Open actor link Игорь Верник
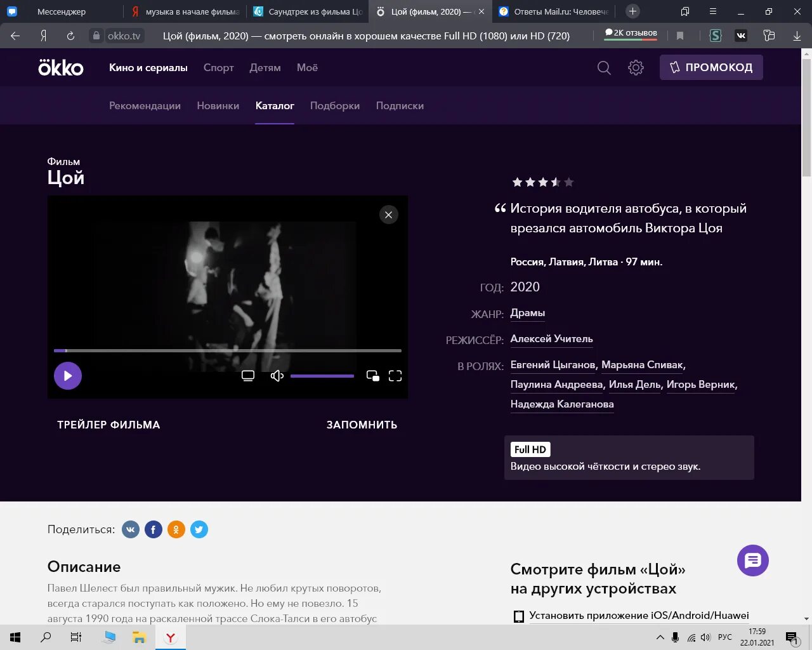Image resolution: width=812 pixels, height=650 pixels. click(x=701, y=385)
